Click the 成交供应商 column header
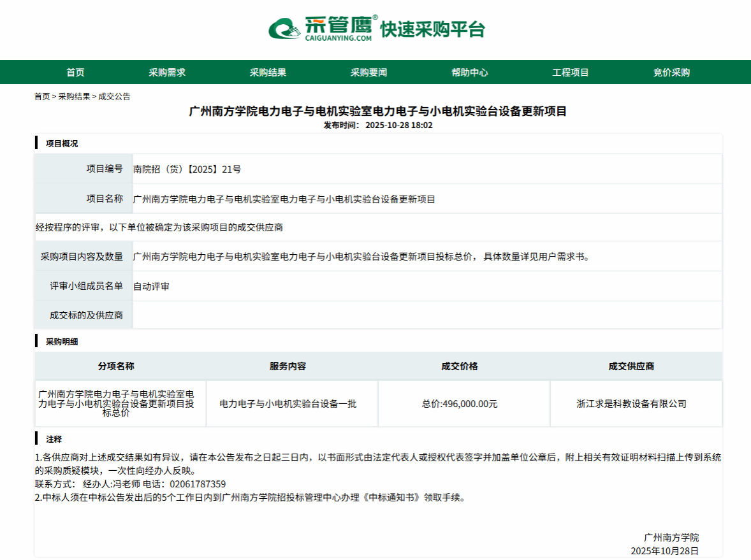The height and width of the screenshot is (560, 751). point(631,366)
